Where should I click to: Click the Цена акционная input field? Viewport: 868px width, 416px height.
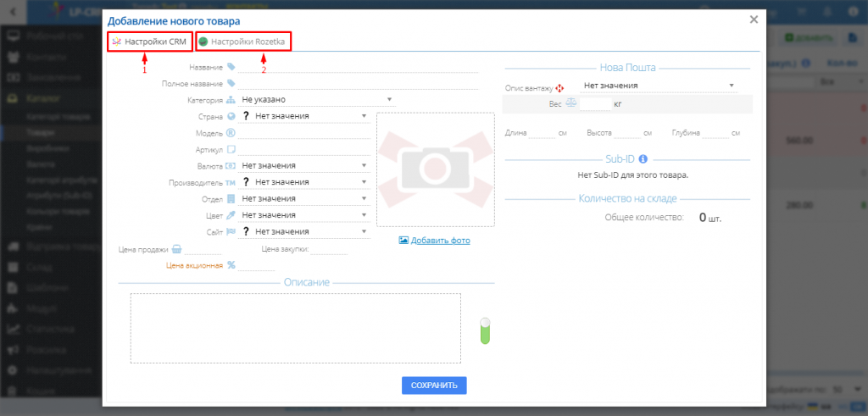click(256, 265)
